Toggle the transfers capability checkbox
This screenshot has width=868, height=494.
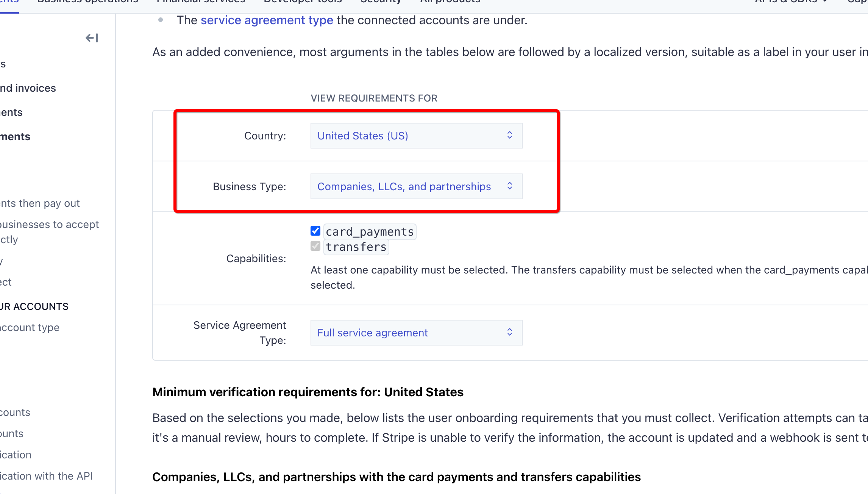[x=315, y=246]
